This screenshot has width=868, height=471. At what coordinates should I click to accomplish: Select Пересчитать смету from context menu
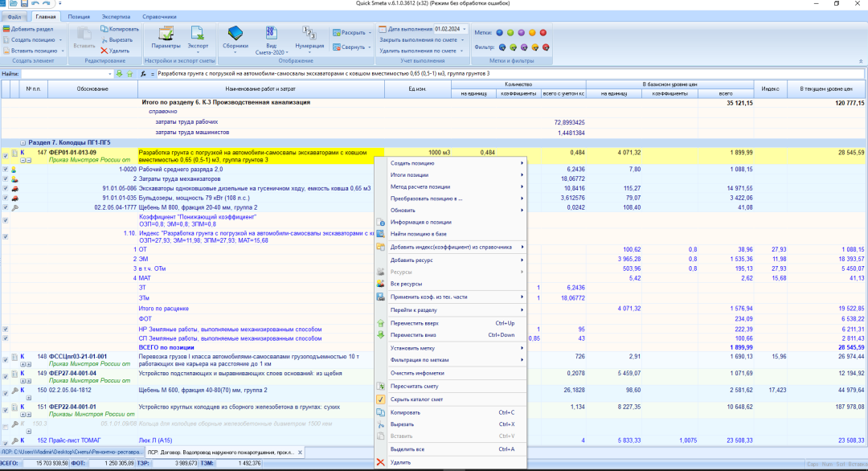click(413, 387)
